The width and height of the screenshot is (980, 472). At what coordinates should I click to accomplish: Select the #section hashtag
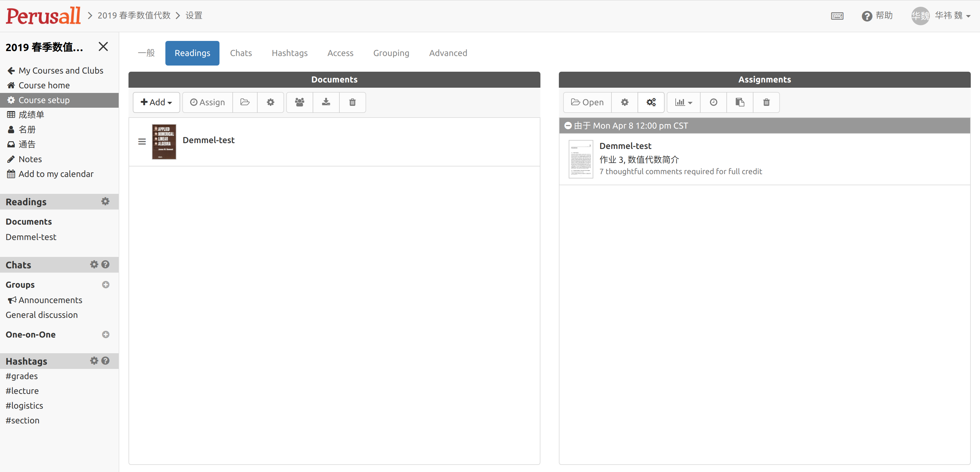coord(22,421)
